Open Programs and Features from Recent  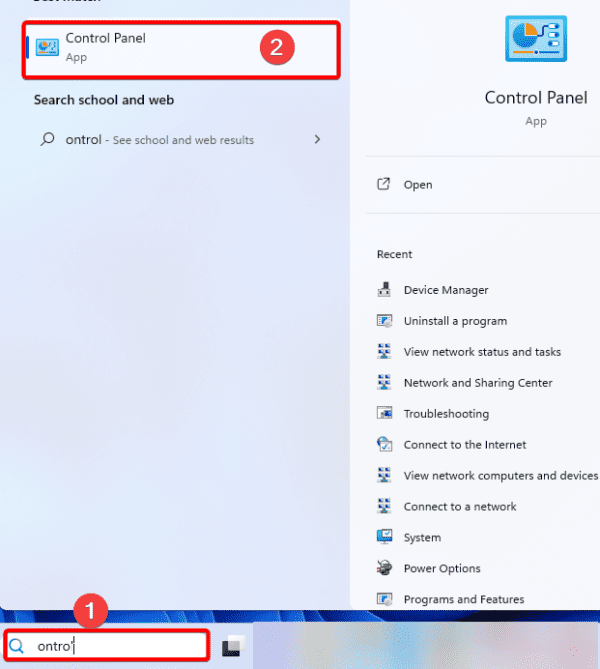click(464, 599)
